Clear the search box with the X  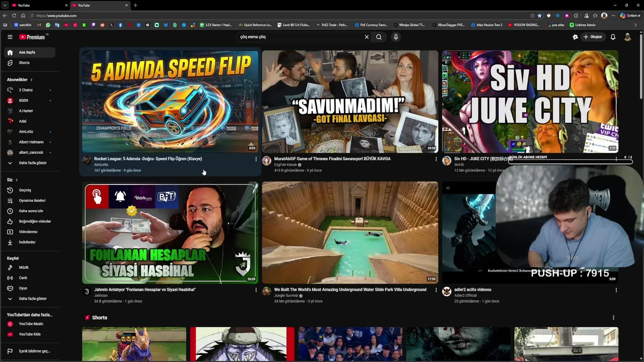(x=367, y=37)
